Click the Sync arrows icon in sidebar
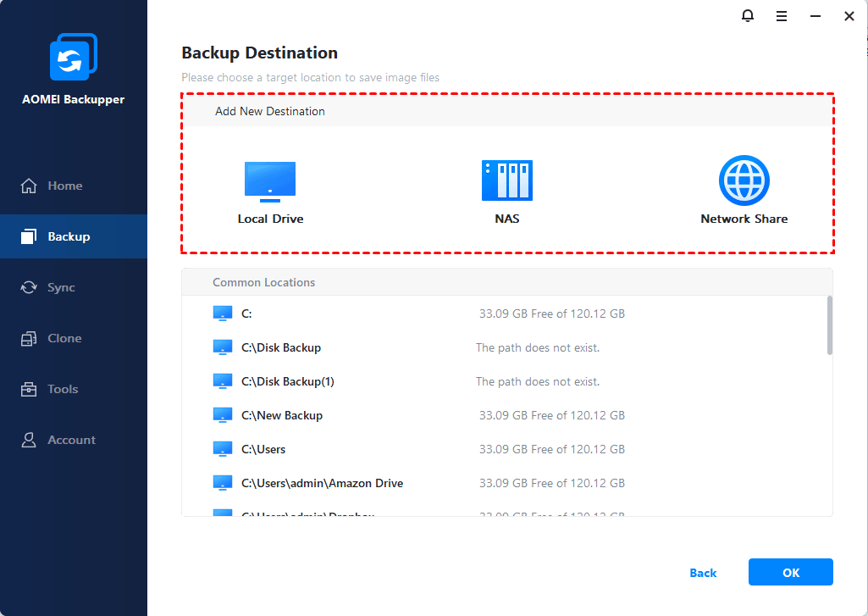The width and height of the screenshot is (868, 616). pyautogui.click(x=30, y=287)
